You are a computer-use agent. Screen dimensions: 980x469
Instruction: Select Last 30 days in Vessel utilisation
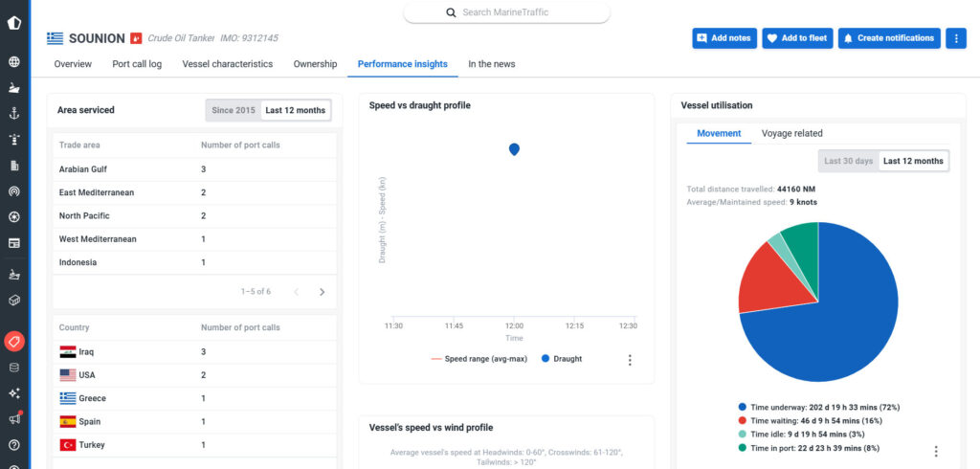click(x=848, y=161)
